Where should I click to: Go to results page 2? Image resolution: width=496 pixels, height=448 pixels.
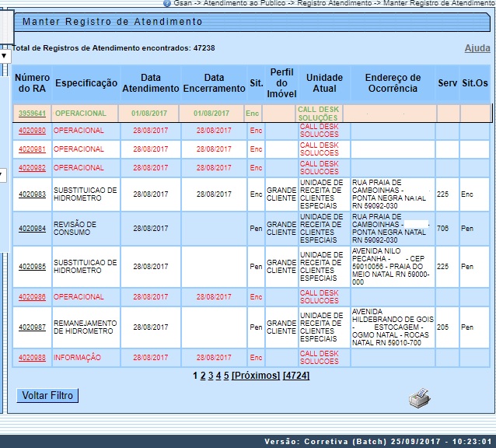pyautogui.click(x=203, y=376)
